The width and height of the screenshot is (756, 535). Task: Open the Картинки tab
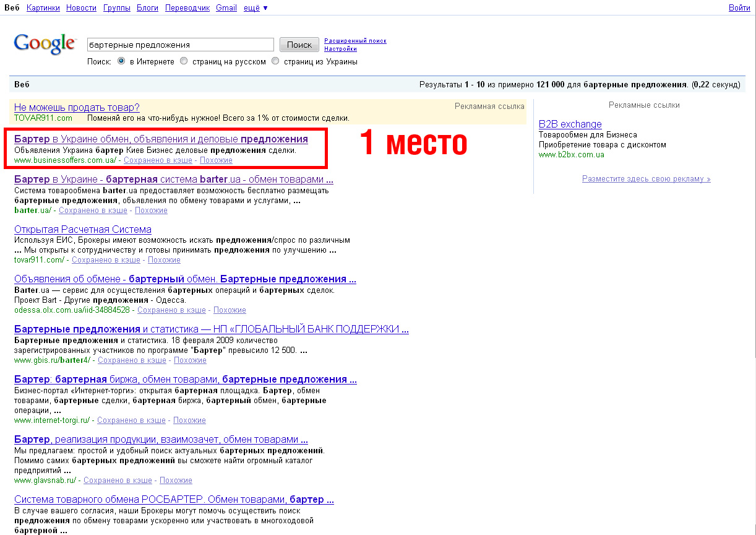pos(43,8)
